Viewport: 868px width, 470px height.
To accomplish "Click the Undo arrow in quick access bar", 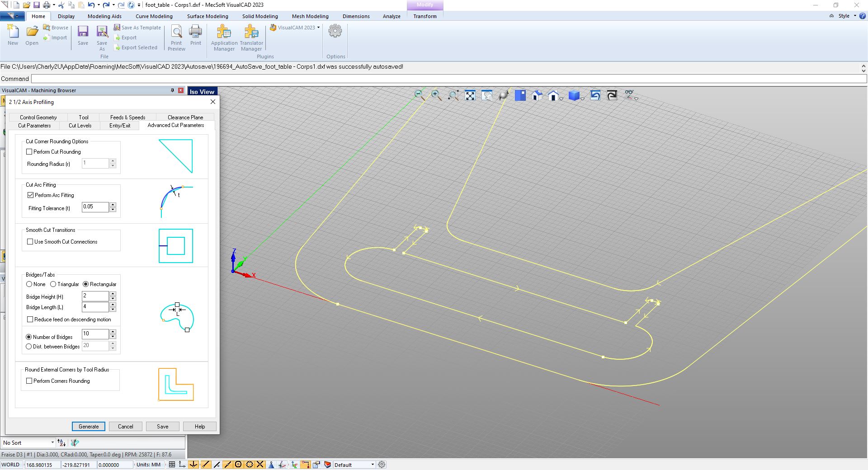I will click(x=91, y=5).
